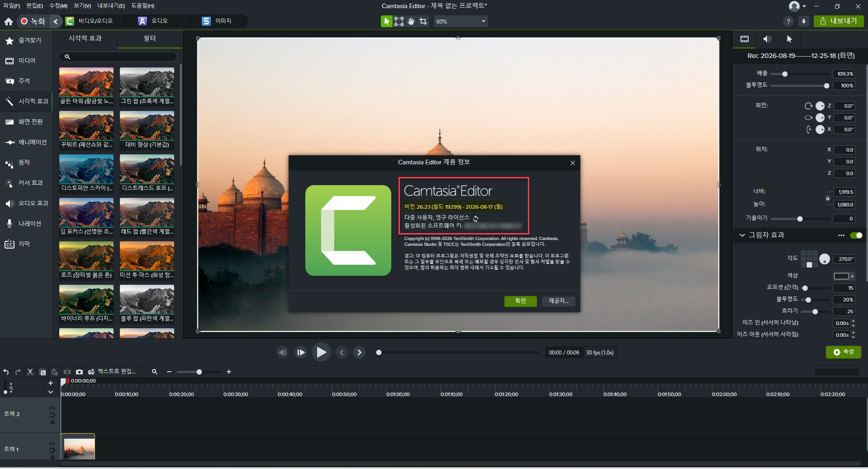This screenshot has width=868, height=469.
Task: Switch to the 필터 tab
Action: [x=150, y=39]
